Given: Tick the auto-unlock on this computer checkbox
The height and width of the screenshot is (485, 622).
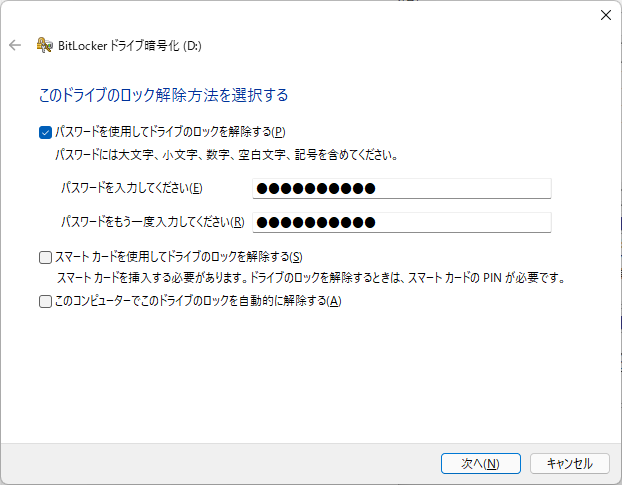Looking at the screenshot, I should [x=44, y=301].
